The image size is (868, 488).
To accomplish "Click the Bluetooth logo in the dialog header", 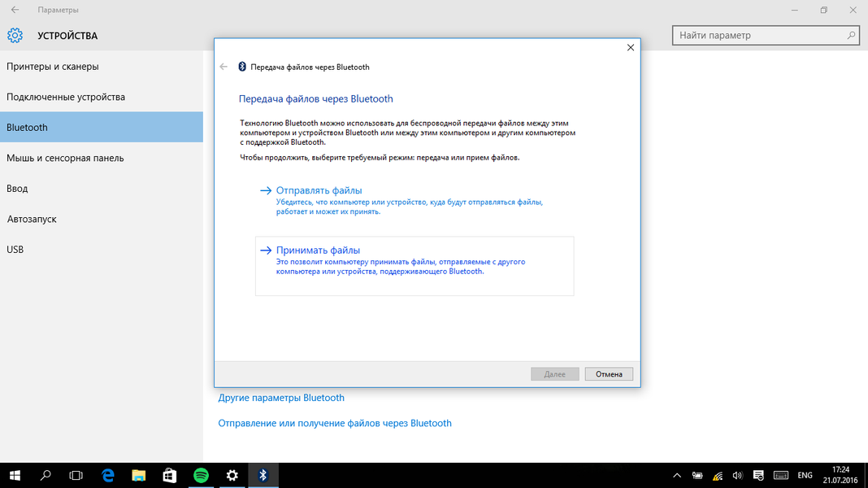I will (x=242, y=67).
